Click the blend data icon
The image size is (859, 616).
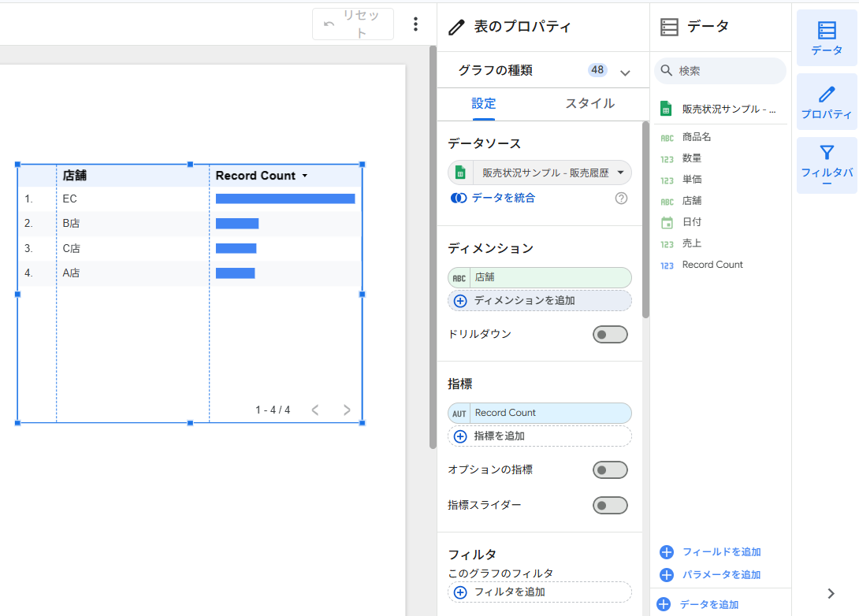(x=458, y=199)
